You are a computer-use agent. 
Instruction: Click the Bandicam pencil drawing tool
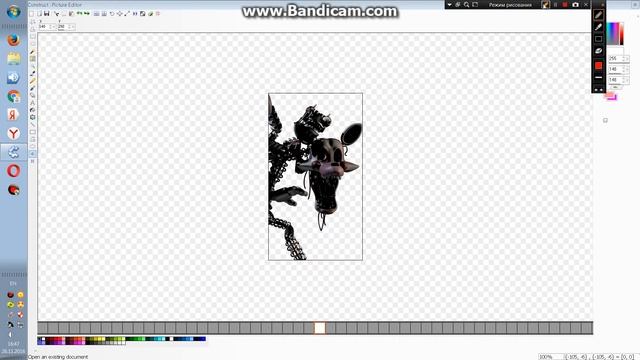point(598,15)
